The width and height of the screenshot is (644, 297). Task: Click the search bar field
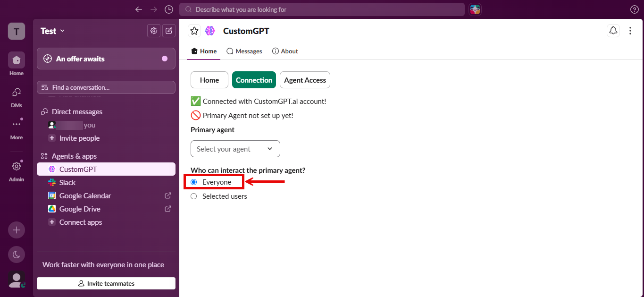click(322, 9)
